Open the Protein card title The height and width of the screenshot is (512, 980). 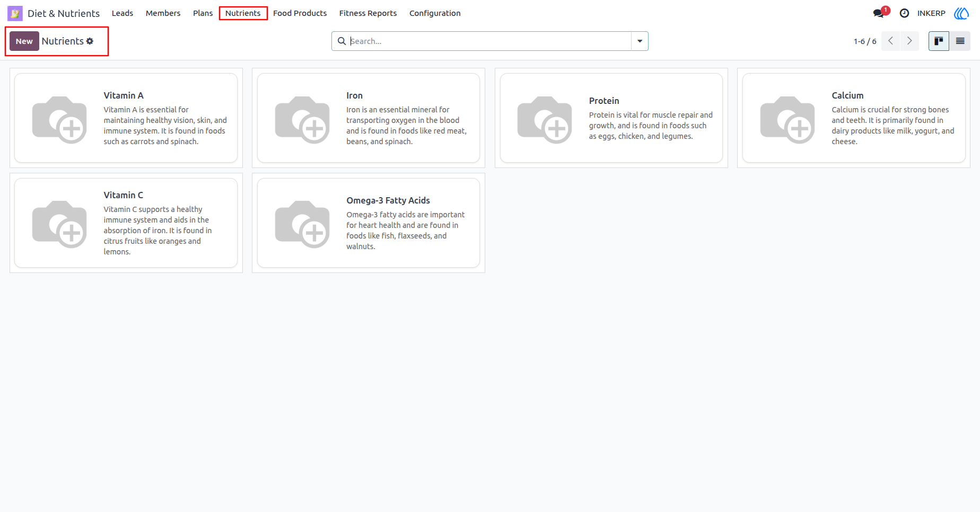[604, 101]
